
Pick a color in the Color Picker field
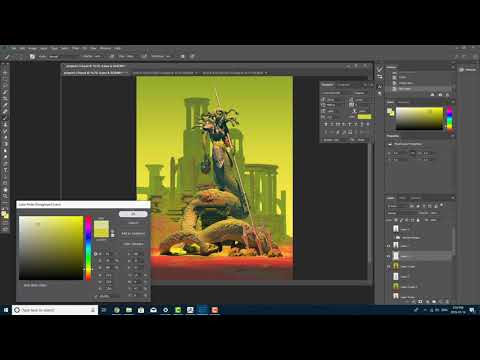tap(51, 248)
